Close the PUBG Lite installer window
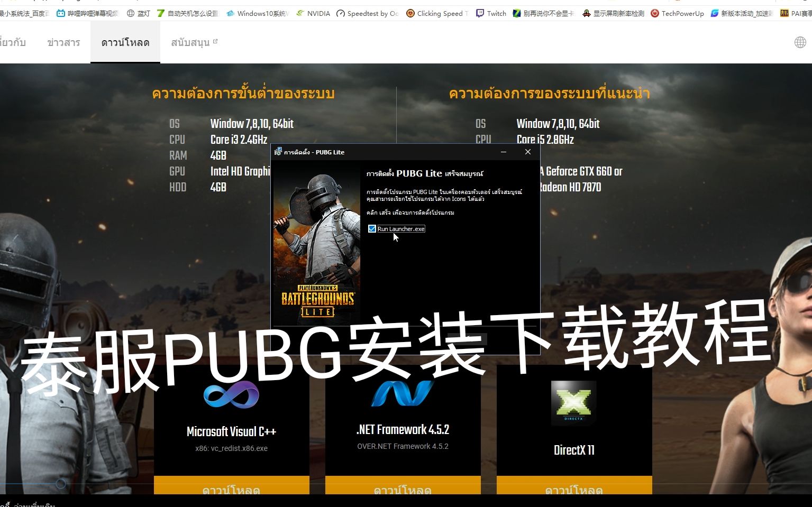Viewport: 812px width, 507px height. [528, 152]
